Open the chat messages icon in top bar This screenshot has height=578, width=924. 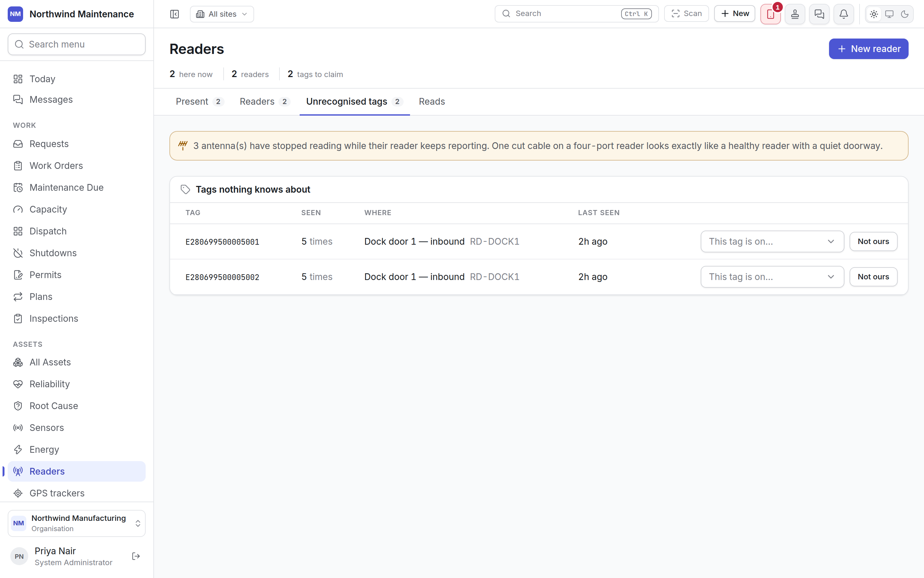819,14
